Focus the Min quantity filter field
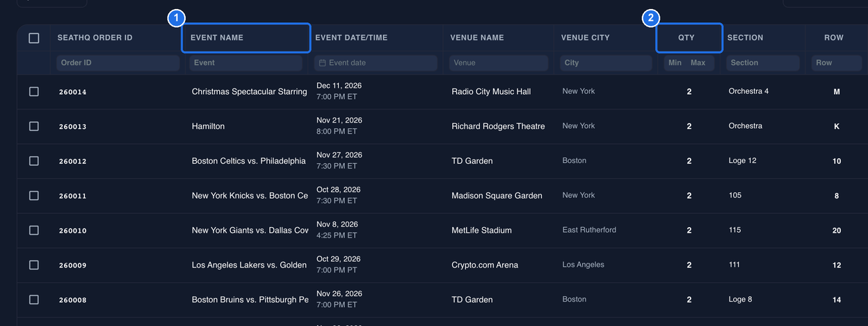 675,63
